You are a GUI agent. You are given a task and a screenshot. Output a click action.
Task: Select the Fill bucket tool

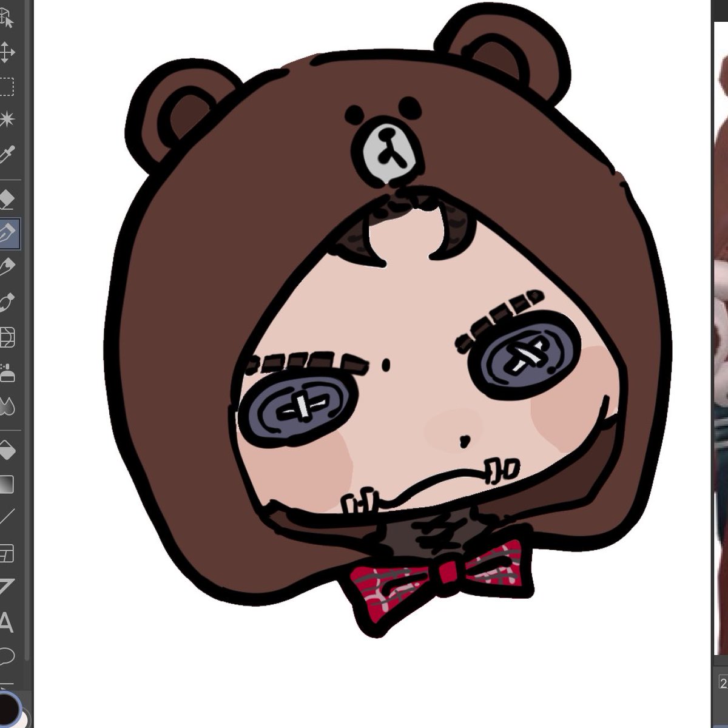(x=7, y=451)
